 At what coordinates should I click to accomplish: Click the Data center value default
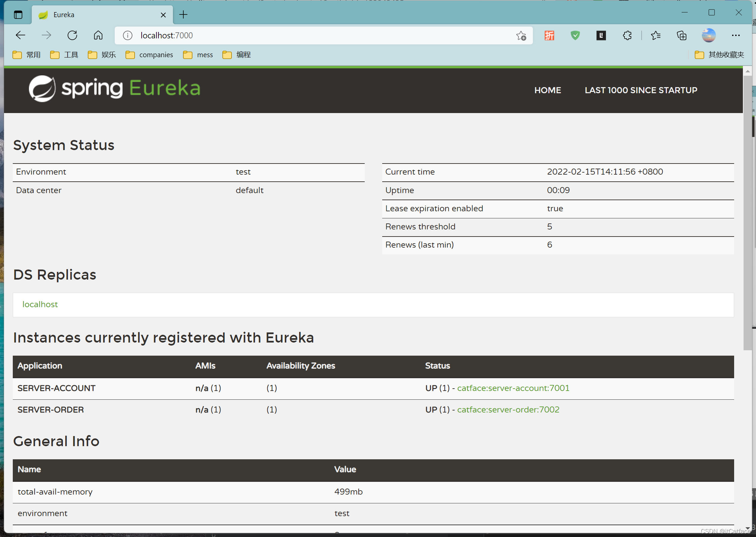tap(249, 190)
